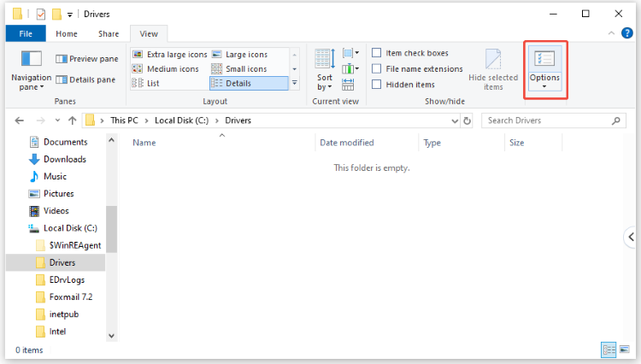Toggle the Details pane
Image resolution: width=641 pixels, height=364 pixels.
pyautogui.click(x=85, y=79)
